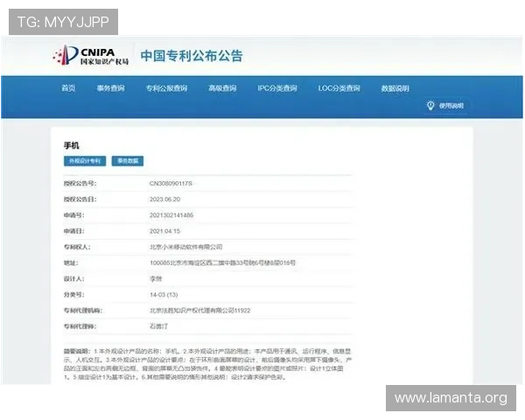Click the 简要说明 description paragraph
This screenshot has width=525, height=420.
pyautogui.click(x=207, y=364)
